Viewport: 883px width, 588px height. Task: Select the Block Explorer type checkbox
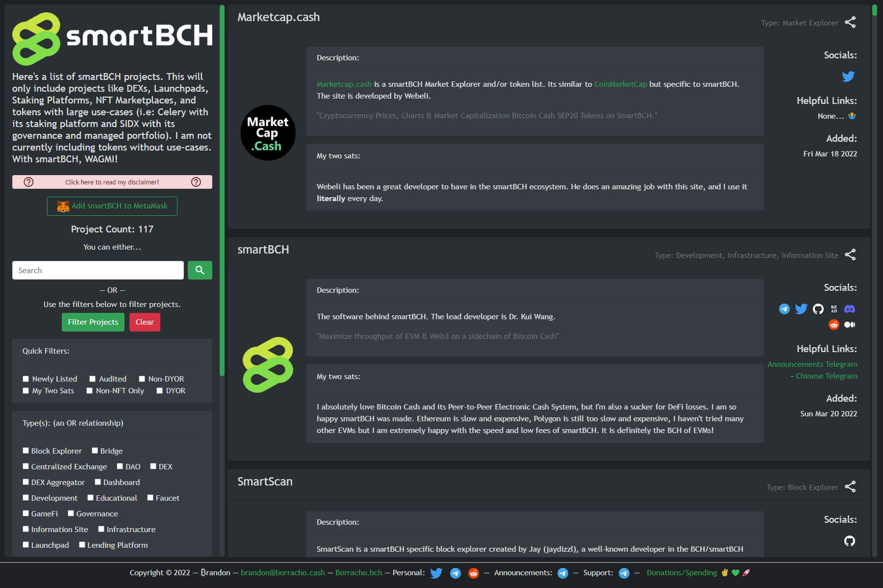pos(26,451)
